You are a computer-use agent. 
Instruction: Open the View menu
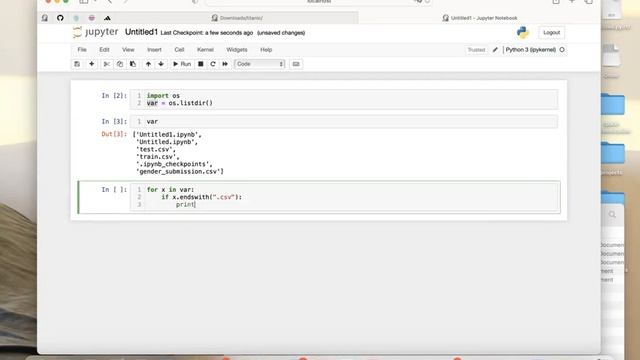point(128,50)
